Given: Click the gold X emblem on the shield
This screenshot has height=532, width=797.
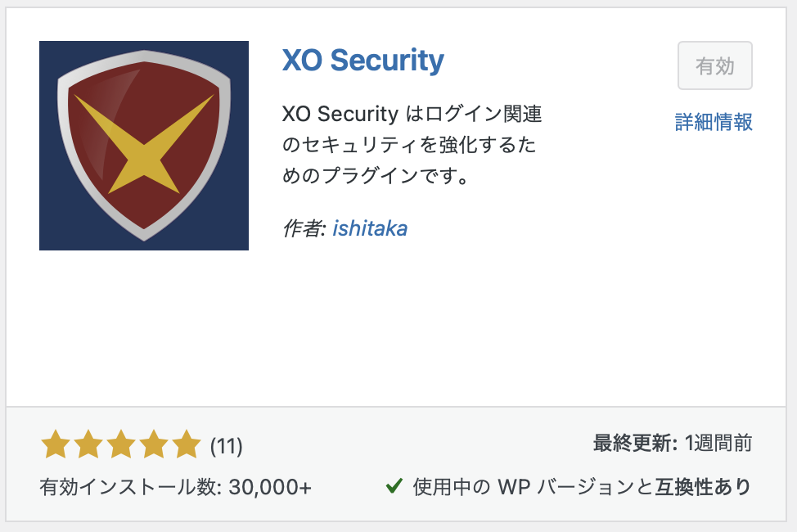Looking at the screenshot, I should point(144,150).
